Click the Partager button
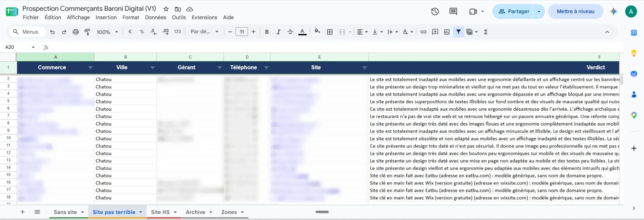Viewport: 644px width, 220px height. (x=514, y=11)
